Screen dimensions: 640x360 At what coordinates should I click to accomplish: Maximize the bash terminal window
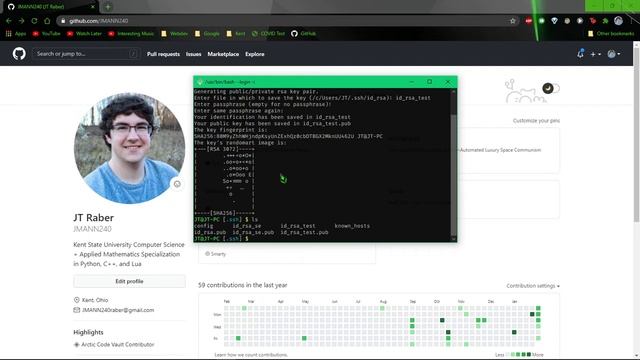pos(429,82)
